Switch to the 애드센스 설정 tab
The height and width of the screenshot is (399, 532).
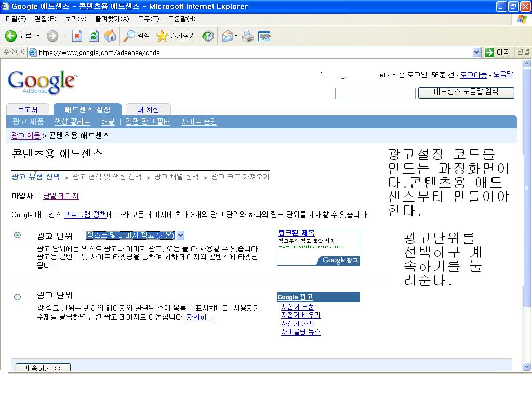click(87, 110)
